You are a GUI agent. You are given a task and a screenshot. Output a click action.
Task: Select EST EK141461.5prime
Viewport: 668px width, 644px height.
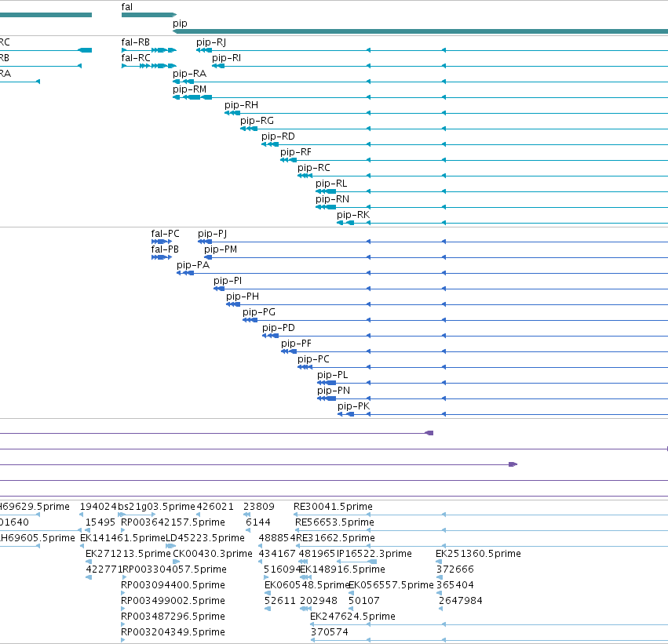[x=122, y=538]
